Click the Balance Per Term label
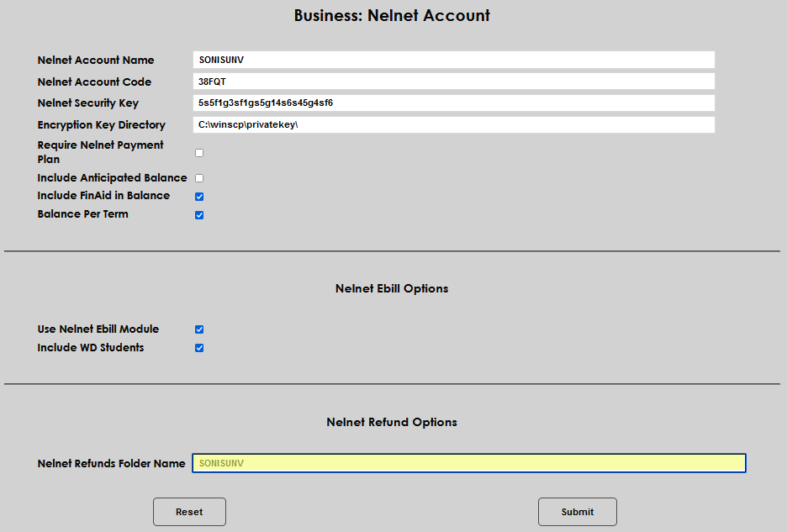This screenshot has height=532, width=787. (82, 213)
